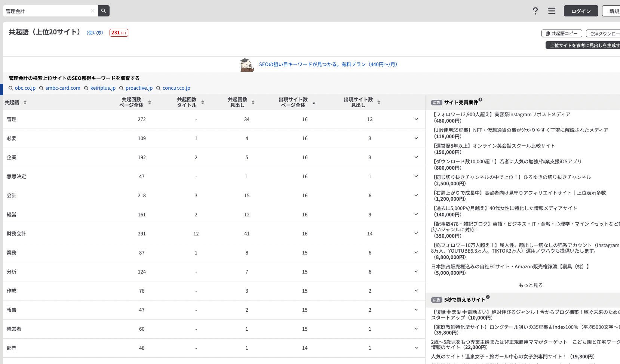Toggle sorting on the 共起語 column
Screen dimensions: 620x364
(25, 102)
